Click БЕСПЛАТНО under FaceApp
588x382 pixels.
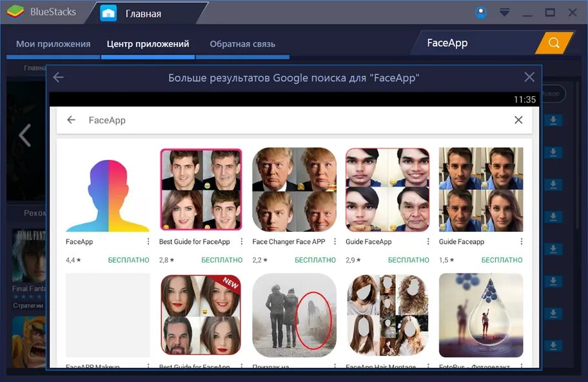click(x=129, y=260)
